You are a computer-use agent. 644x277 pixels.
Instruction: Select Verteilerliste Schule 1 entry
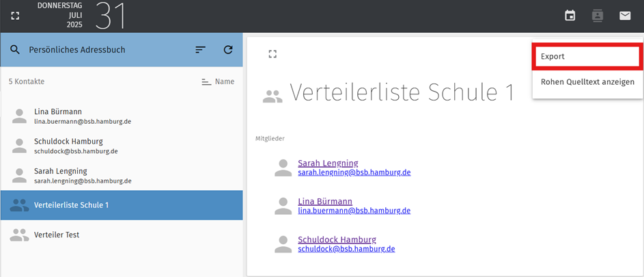[122, 205]
